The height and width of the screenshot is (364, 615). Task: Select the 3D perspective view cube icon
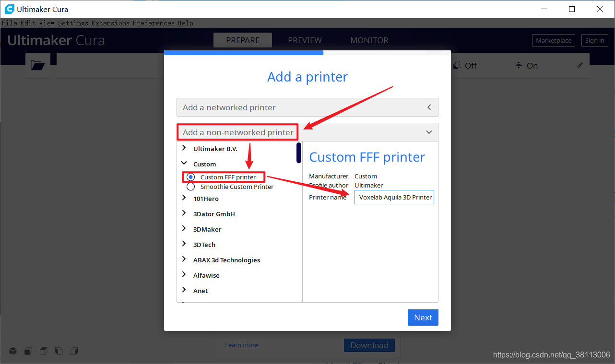click(x=13, y=351)
